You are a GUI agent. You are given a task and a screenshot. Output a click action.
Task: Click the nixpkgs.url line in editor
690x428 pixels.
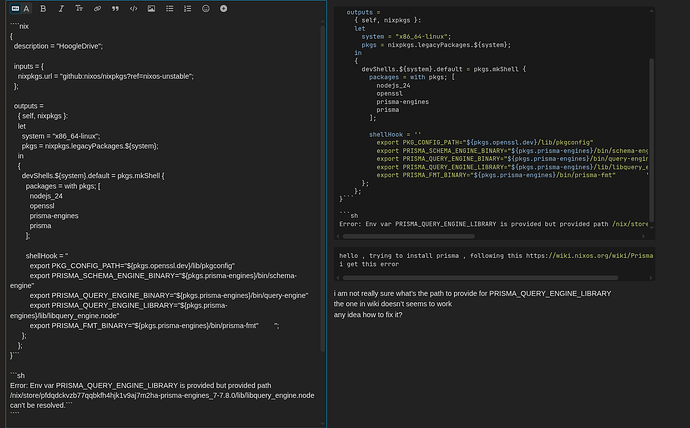[x=106, y=76]
